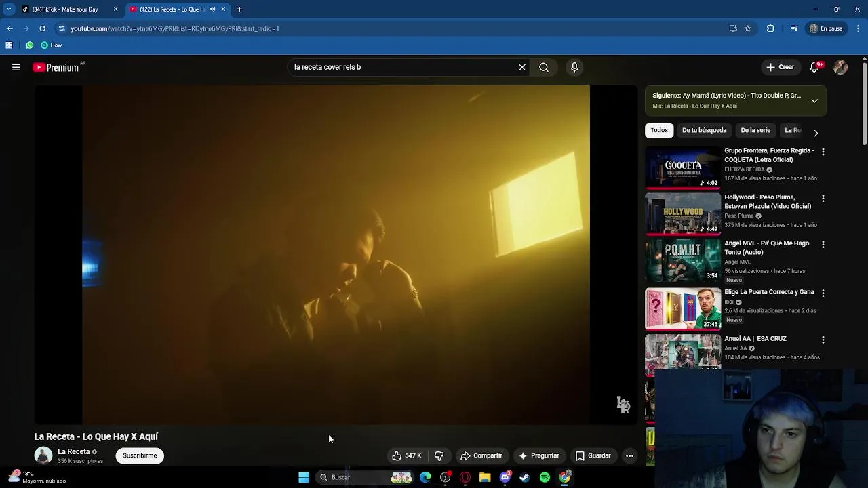Open Angel MVL Pa' Que Me Hago Tonto title

[x=766, y=247]
